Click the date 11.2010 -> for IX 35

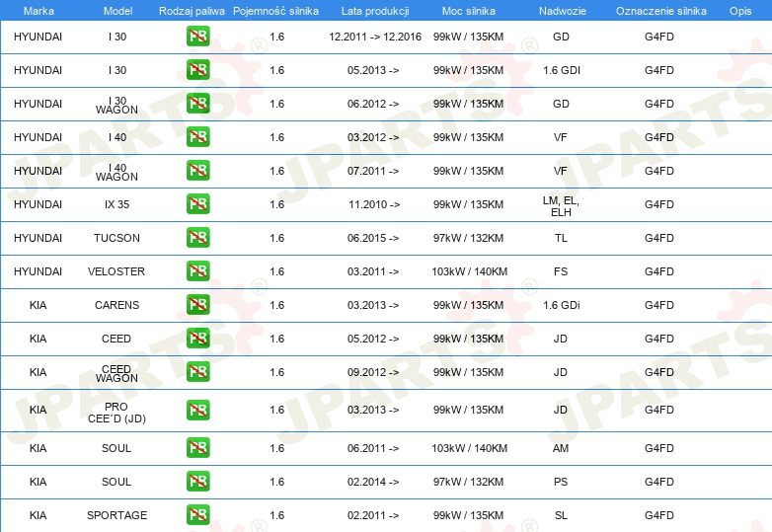[x=374, y=204]
